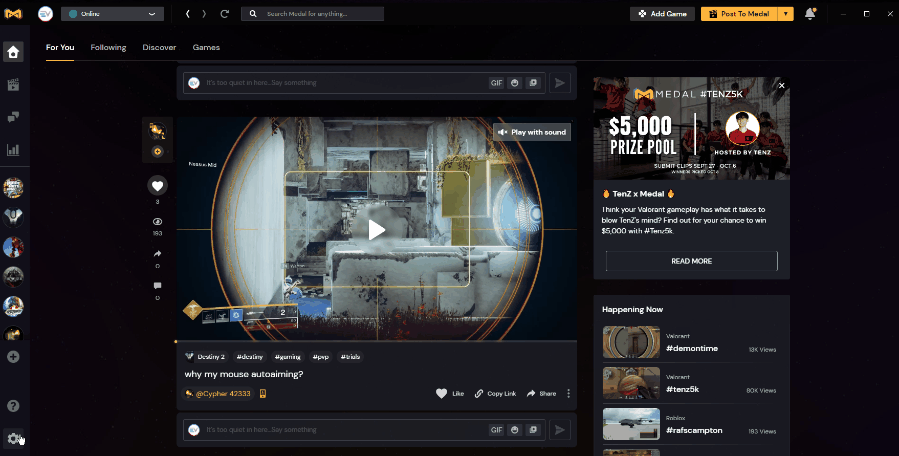This screenshot has height=456, width=899.
Task: Open the chat messages icon in the sidebar
Action: coord(13,118)
